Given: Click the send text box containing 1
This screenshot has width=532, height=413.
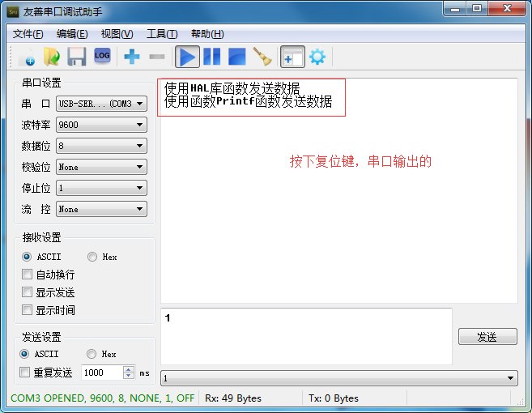Looking at the screenshot, I should [x=306, y=336].
